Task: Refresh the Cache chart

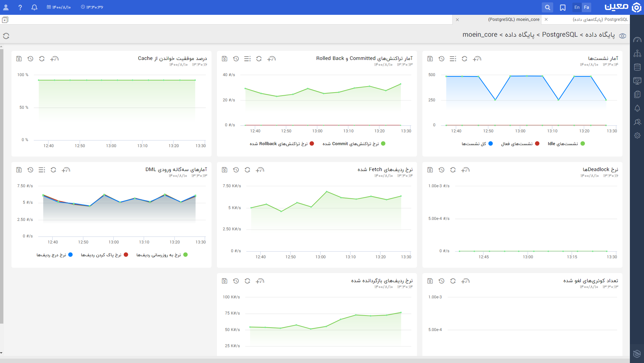Action: pos(42,59)
